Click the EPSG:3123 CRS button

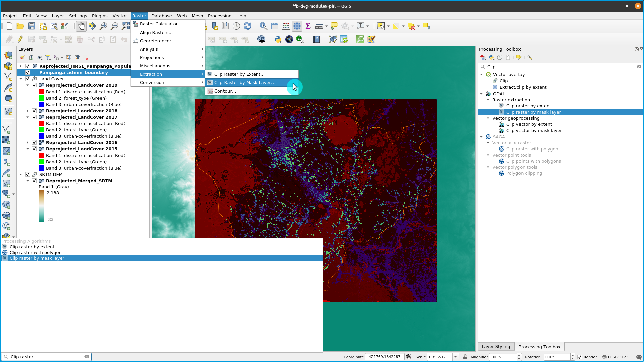coord(615,357)
